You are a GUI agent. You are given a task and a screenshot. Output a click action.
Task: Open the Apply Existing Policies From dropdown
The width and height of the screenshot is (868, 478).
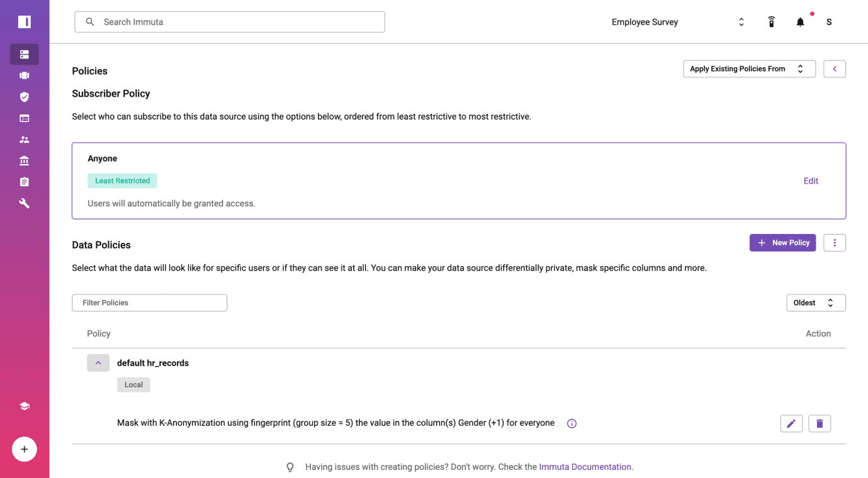tap(749, 69)
